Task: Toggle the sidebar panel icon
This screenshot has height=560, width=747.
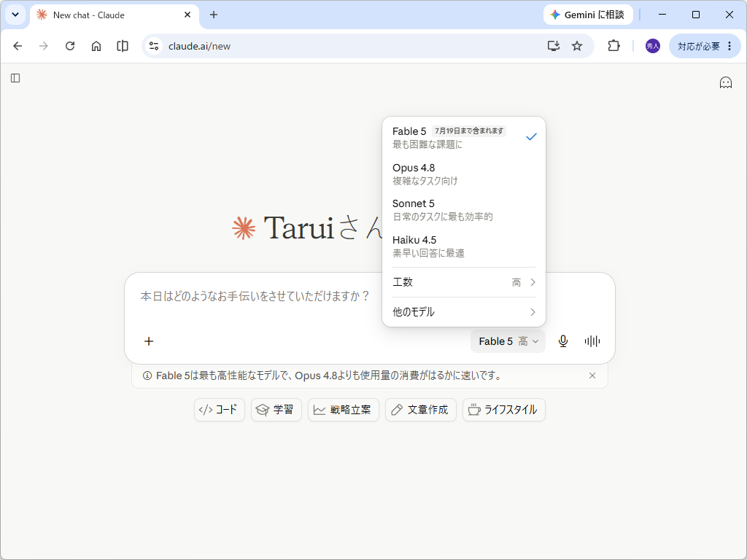Action: [x=15, y=78]
